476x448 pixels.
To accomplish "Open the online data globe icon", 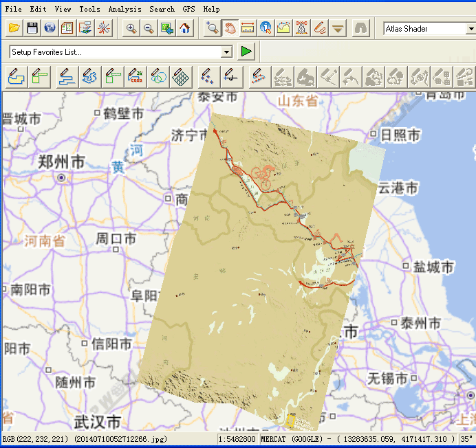I will click(50, 28).
